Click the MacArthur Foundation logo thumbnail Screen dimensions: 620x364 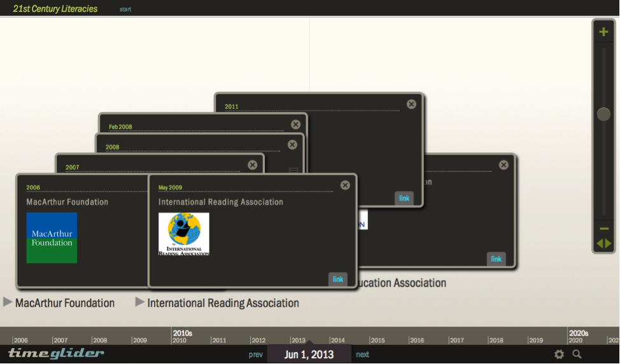pos(52,237)
